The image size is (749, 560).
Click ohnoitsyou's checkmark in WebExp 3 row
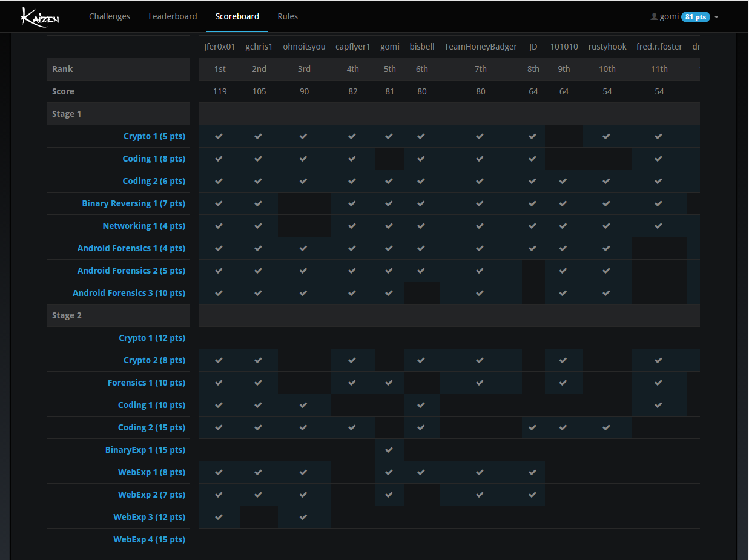(303, 517)
